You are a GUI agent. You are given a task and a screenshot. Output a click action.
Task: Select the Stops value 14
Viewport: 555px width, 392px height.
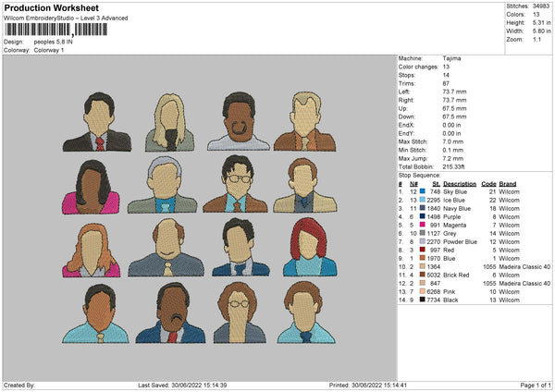[x=446, y=75]
